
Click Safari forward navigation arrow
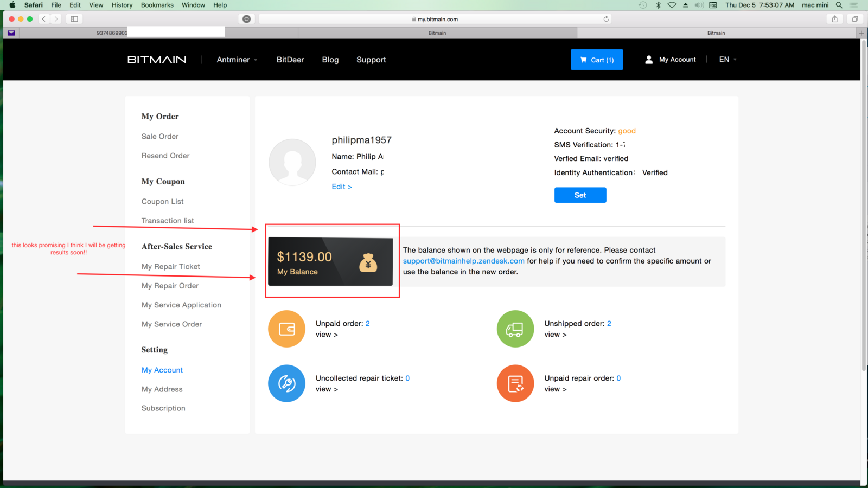pyautogui.click(x=56, y=19)
